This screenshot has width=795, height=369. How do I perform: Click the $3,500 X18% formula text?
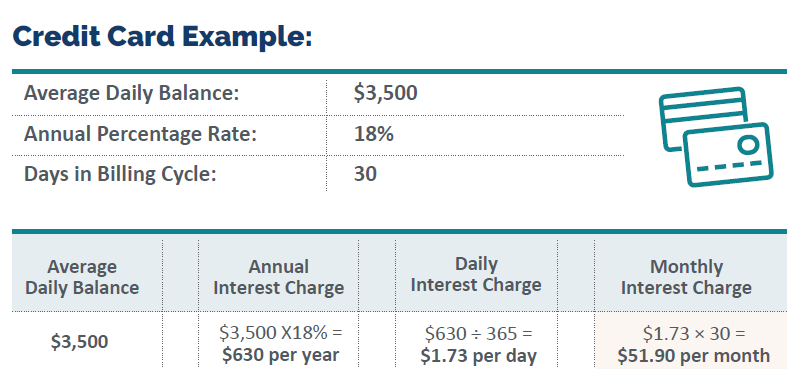(x=281, y=333)
